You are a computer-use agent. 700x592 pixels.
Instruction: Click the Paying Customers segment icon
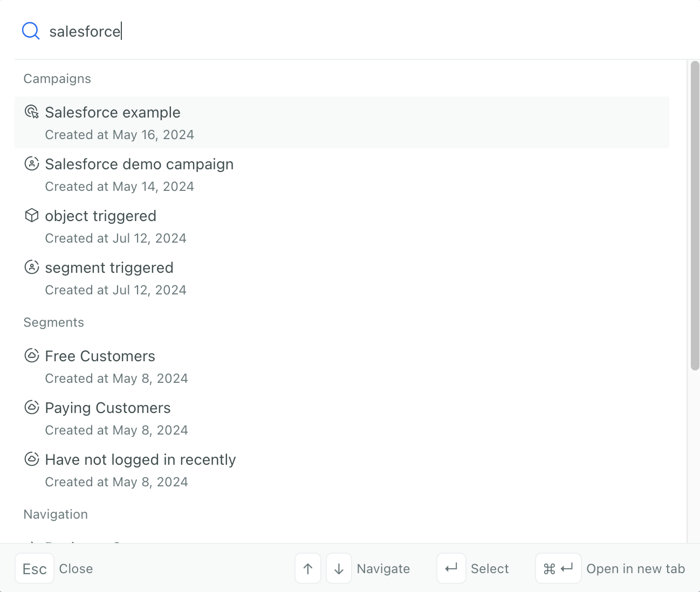[32, 407]
